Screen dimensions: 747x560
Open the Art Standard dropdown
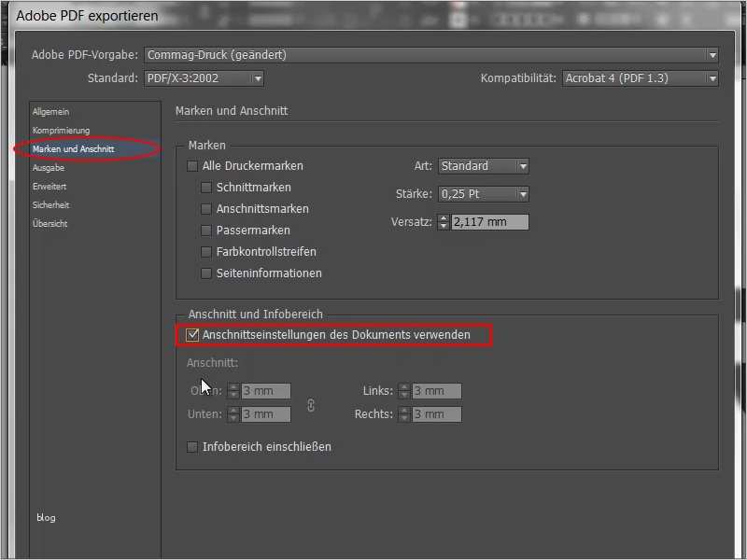484,166
